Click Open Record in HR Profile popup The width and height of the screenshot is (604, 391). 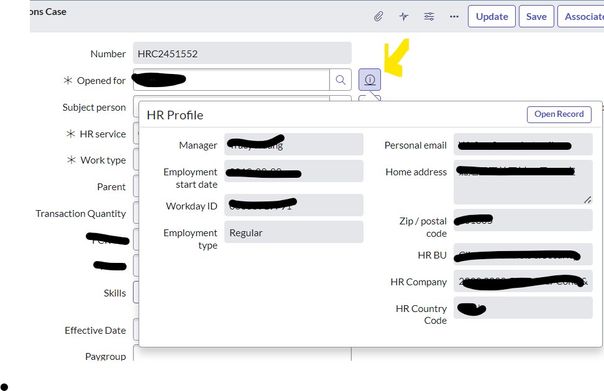(559, 114)
